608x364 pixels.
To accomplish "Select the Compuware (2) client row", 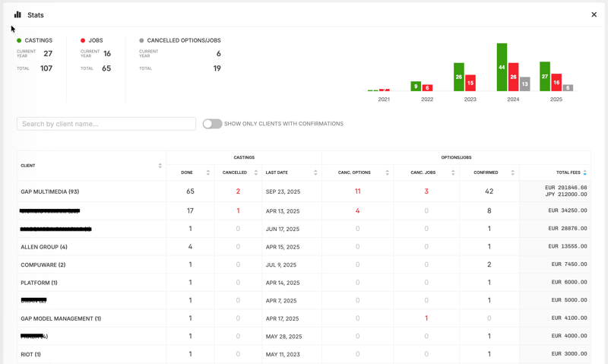I will click(43, 264).
